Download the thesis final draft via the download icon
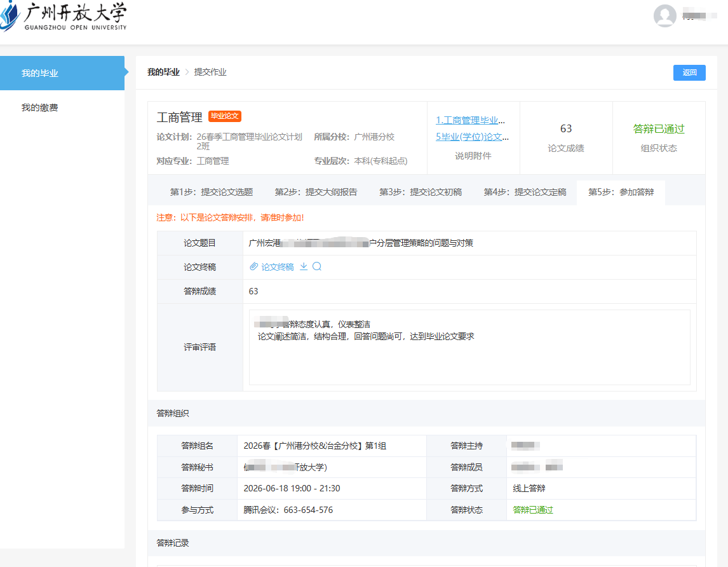The width and height of the screenshot is (728, 567). click(304, 266)
